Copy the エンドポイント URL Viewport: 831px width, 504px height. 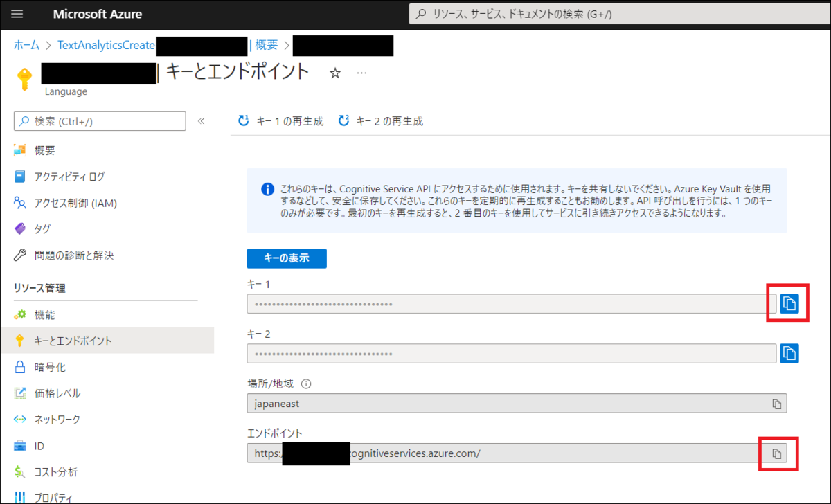coord(777,453)
